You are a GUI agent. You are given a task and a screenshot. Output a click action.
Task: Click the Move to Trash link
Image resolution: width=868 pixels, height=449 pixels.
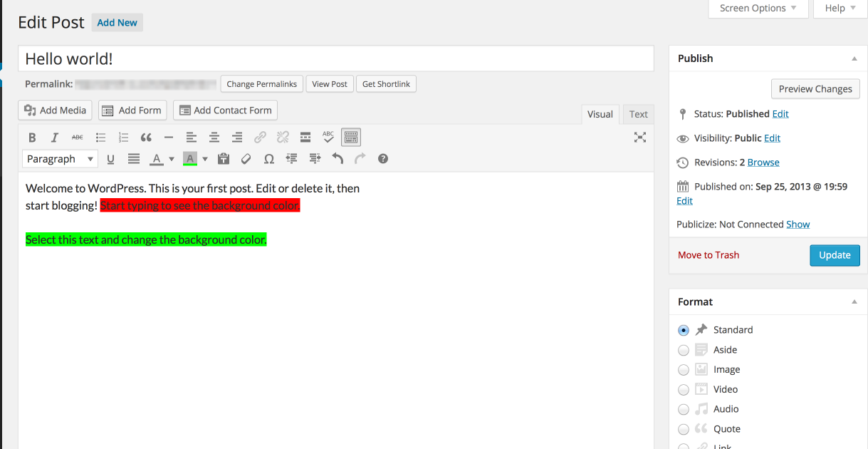pos(708,255)
